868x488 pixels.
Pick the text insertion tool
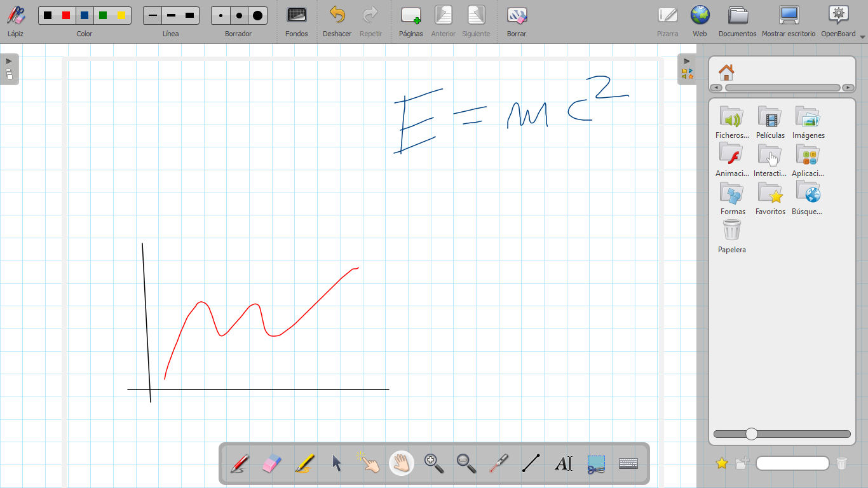tap(564, 463)
